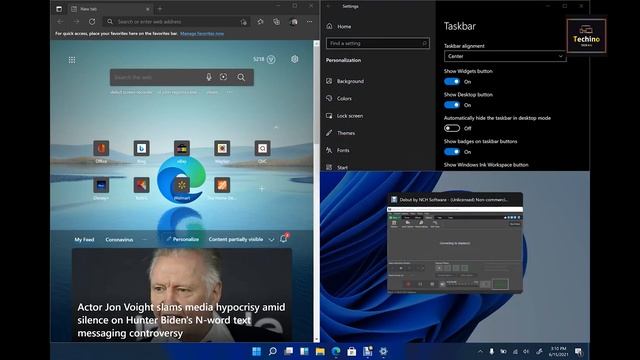Open taskbar Search icon
The width and height of the screenshot is (640, 360).
tap(273, 351)
